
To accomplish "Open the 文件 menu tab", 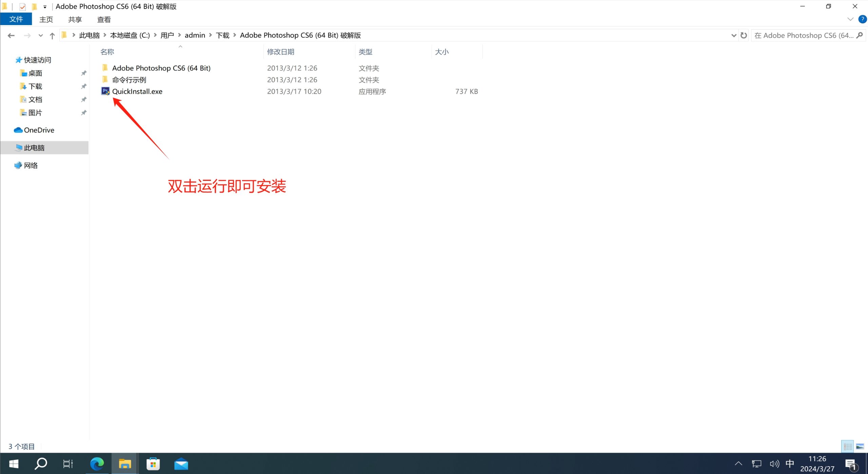I will tap(16, 19).
